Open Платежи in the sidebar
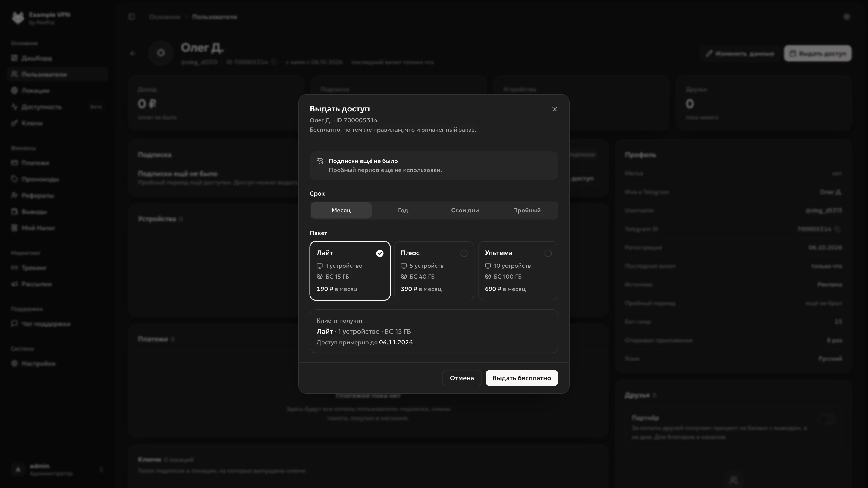868x488 pixels. [x=57, y=163]
